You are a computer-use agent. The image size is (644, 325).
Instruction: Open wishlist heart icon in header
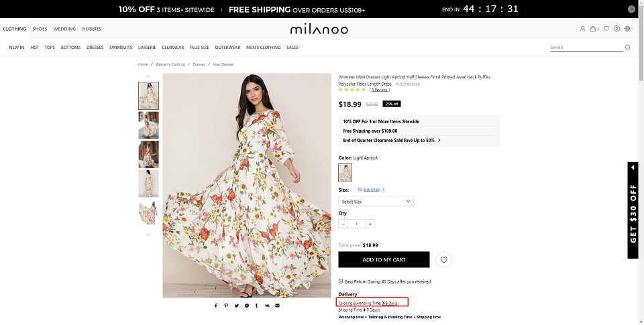click(606, 29)
